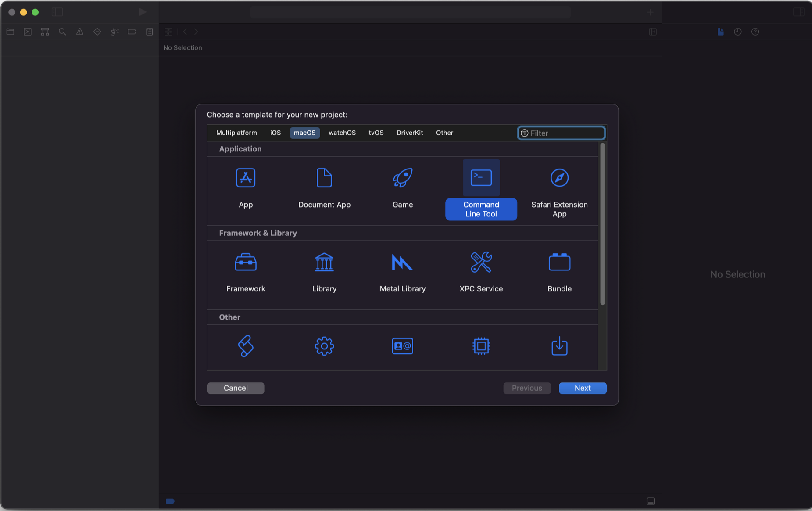Image resolution: width=812 pixels, height=511 pixels.
Task: Open the Debug navigator spray icon
Action: (114, 32)
